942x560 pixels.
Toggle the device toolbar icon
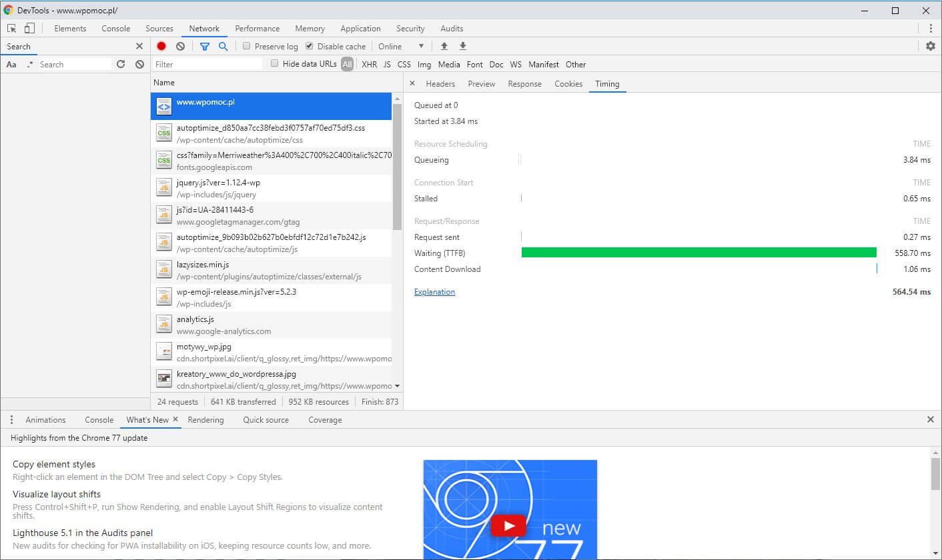[x=29, y=29]
